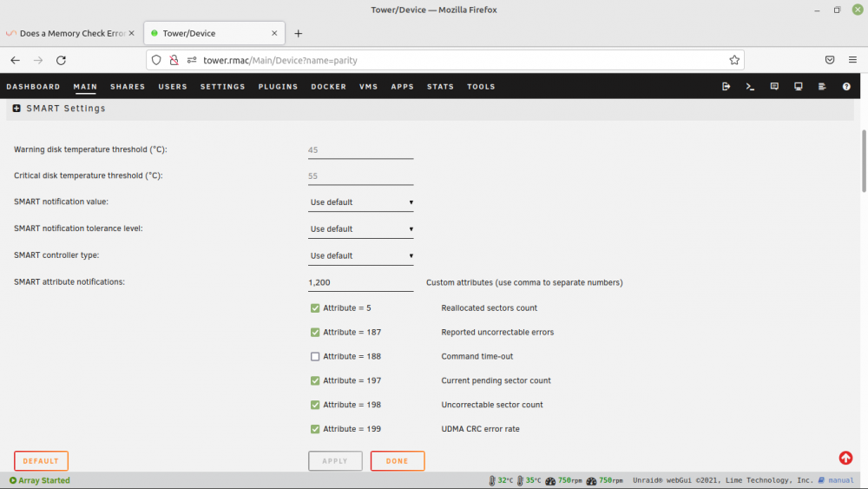Go to DASHBOARD menu
Screen dimensions: 868x489
pyautogui.click(x=33, y=86)
